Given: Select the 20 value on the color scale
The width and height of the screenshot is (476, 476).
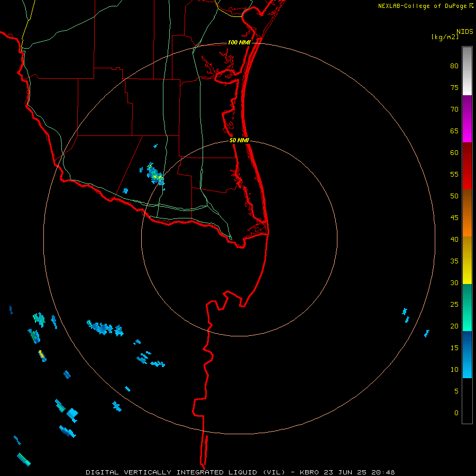Looking at the screenshot, I should tap(454, 326).
